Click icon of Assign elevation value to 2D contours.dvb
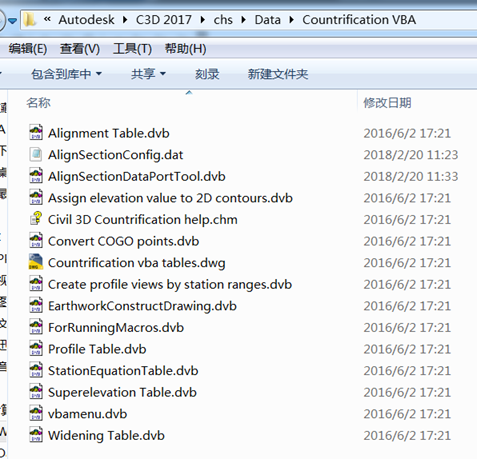 click(x=36, y=197)
